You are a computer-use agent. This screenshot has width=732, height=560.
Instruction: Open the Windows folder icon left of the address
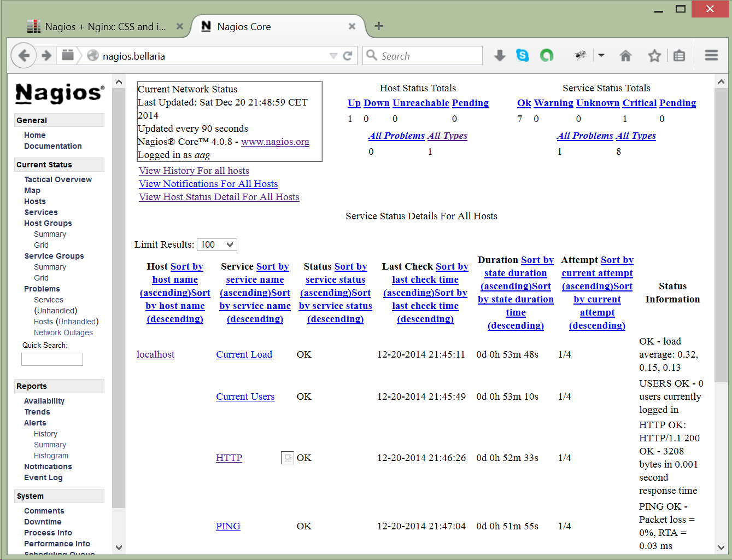pyautogui.click(x=68, y=55)
